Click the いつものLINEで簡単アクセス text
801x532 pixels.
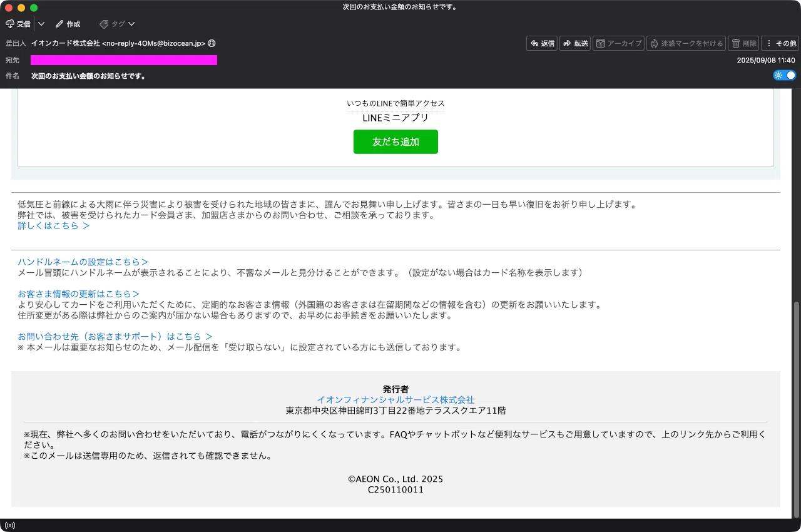click(395, 103)
